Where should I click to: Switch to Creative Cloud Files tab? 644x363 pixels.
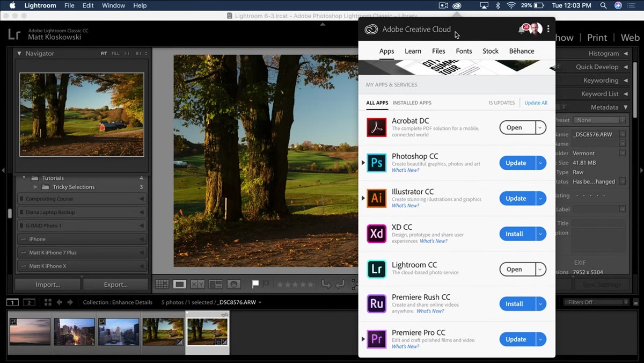438,51
